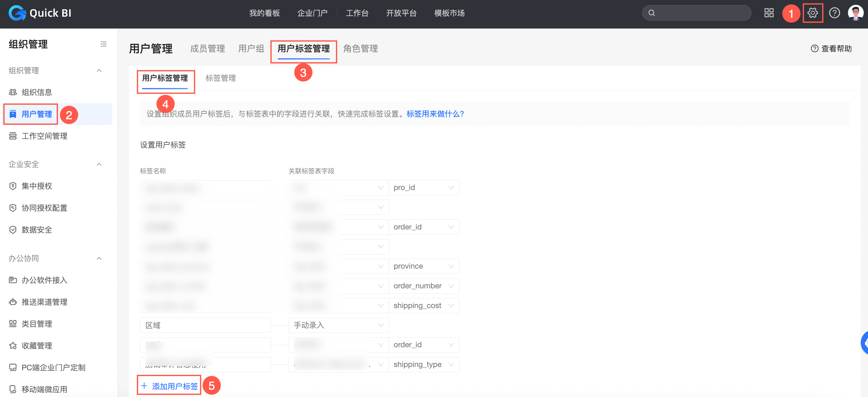
Task: Click the user avatar picture
Action: click(855, 13)
